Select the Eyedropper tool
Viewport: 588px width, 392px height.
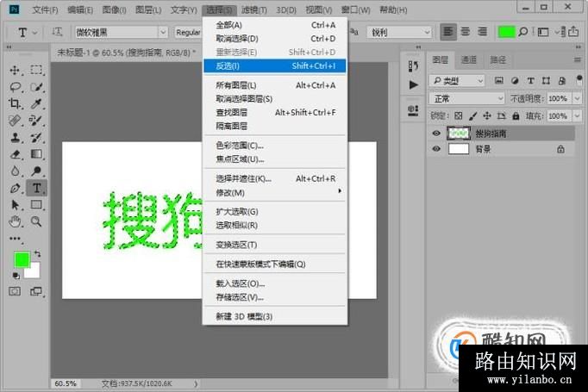(x=36, y=103)
